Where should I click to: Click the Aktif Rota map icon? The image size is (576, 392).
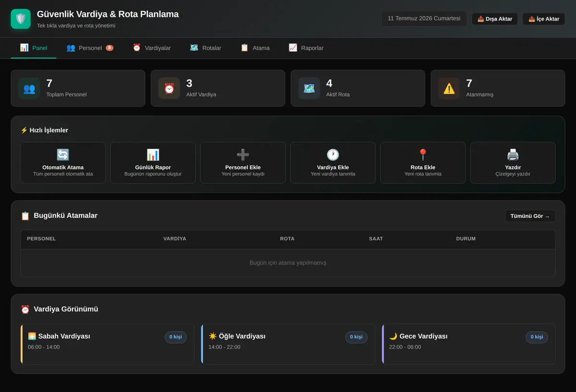coord(309,88)
